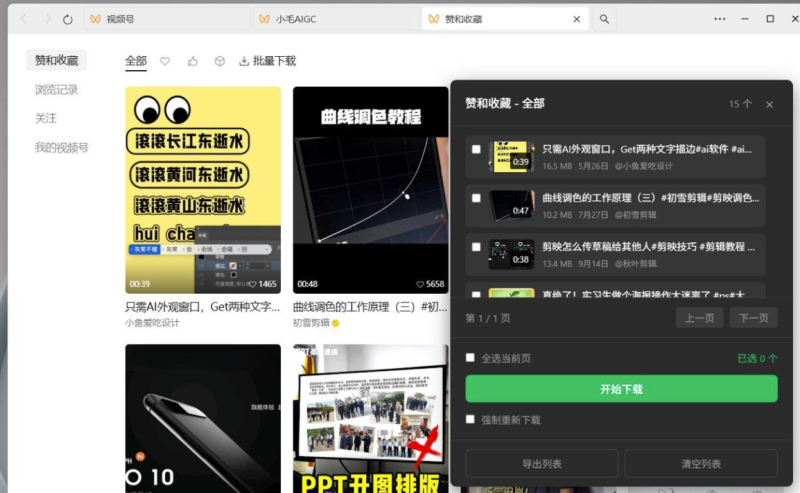Open the 曲线调色教程 video thumbnail
Image resolution: width=800 pixels, height=493 pixels.
[371, 190]
